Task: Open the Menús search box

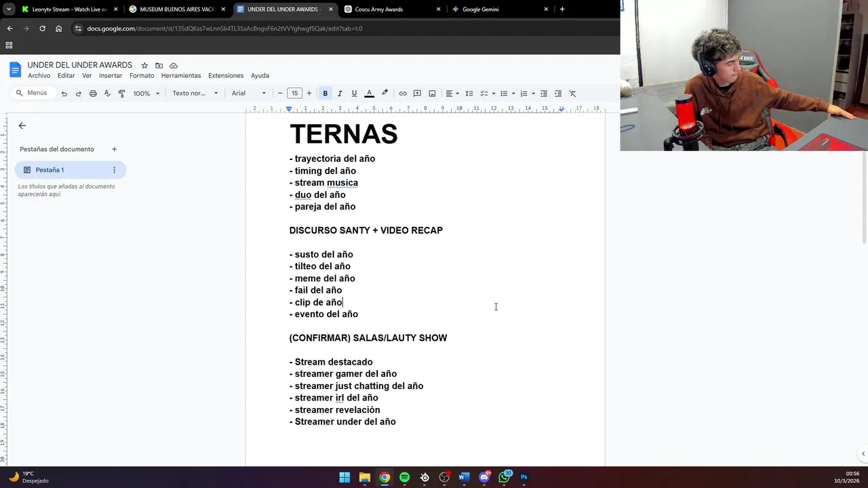Action: point(32,93)
